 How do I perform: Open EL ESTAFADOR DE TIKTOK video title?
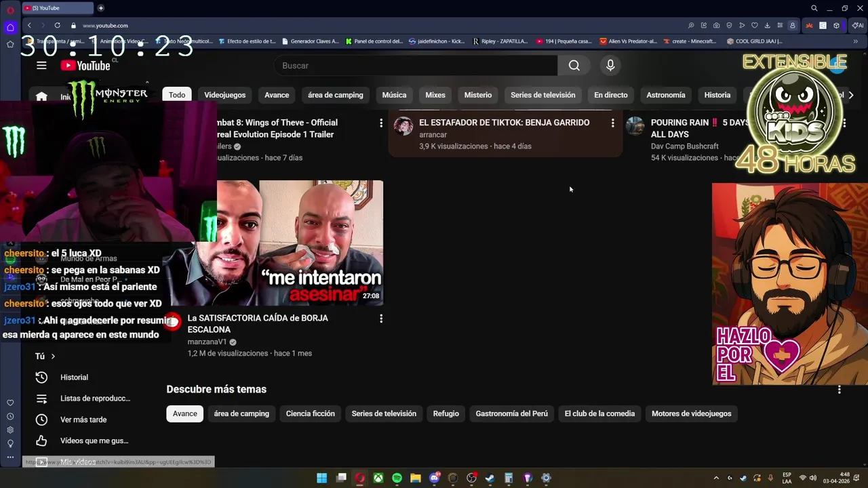click(505, 123)
